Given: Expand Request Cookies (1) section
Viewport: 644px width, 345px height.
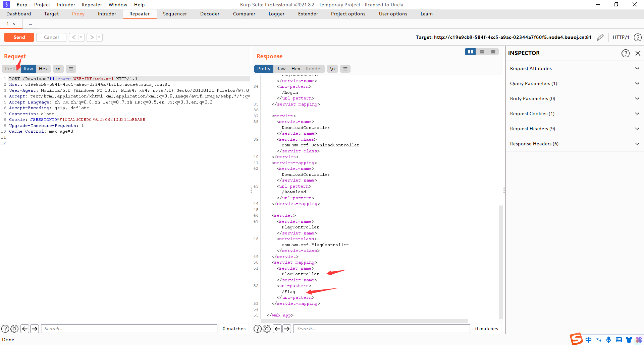Looking at the screenshot, I should (575, 114).
